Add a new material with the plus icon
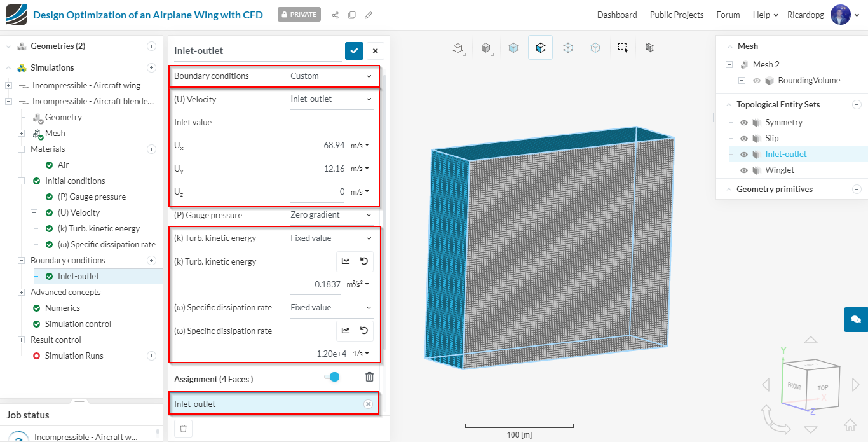Viewport: 868px width, 442px height. (151, 149)
